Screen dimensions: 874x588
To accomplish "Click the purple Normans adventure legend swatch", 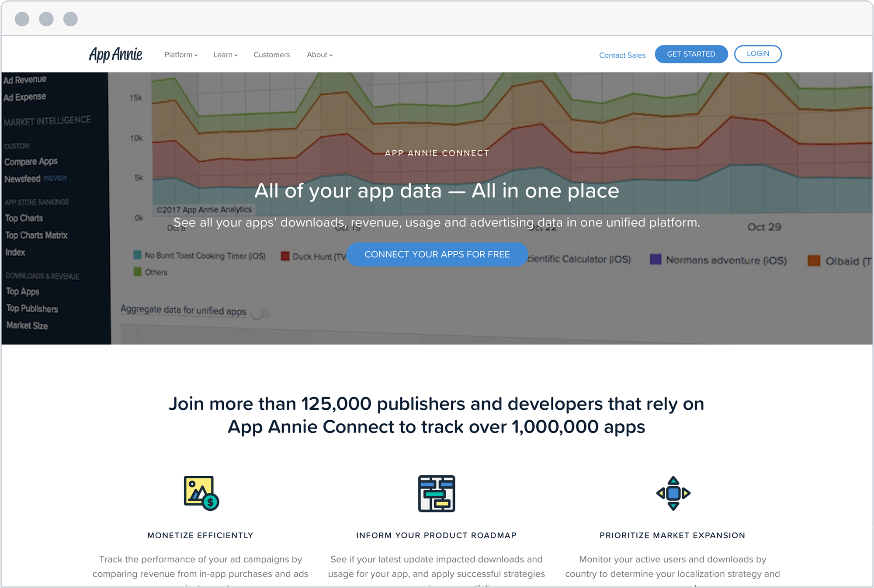I will click(x=655, y=259).
